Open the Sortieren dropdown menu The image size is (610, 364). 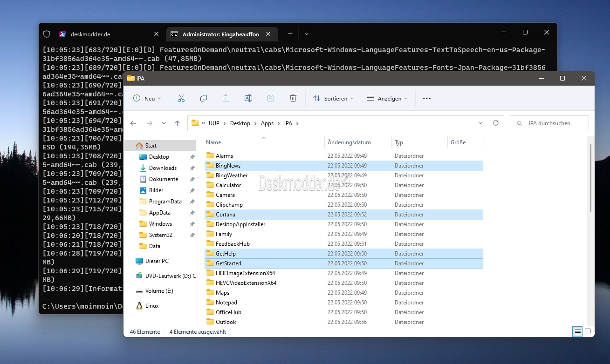(333, 98)
